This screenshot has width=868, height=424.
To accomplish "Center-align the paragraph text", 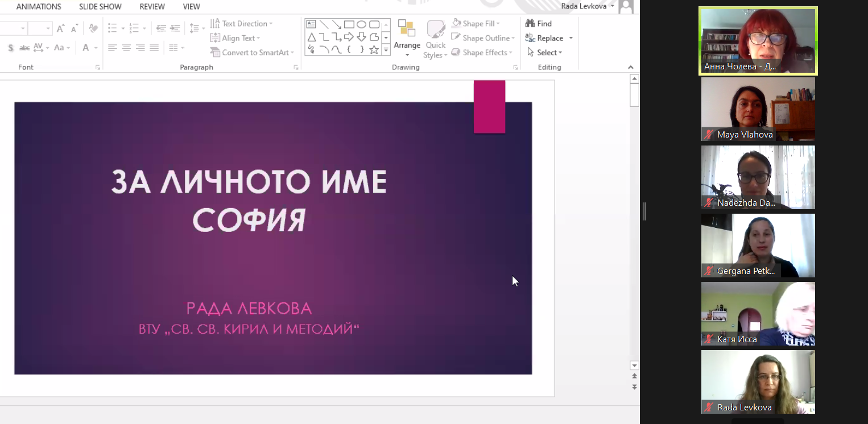I will pos(126,48).
